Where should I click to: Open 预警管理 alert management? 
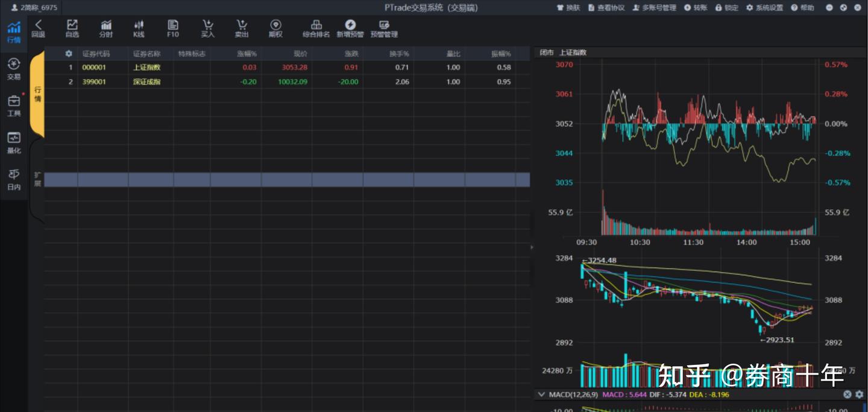coord(383,28)
